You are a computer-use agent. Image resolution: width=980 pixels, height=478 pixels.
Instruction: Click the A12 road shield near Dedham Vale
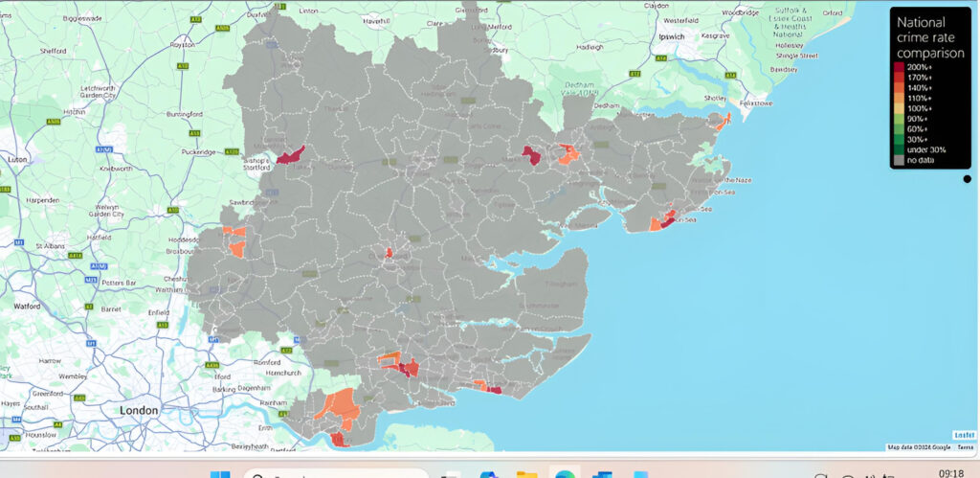[635, 74]
